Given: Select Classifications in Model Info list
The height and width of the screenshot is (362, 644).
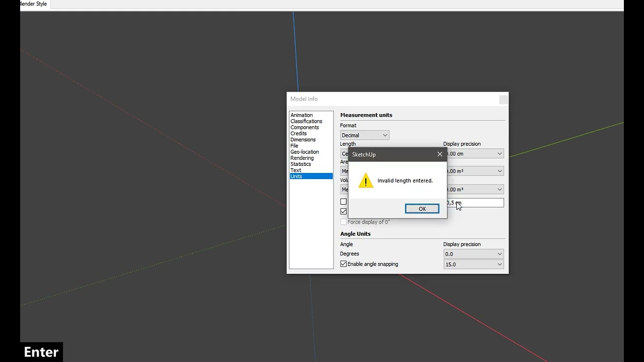Looking at the screenshot, I should click(306, 121).
